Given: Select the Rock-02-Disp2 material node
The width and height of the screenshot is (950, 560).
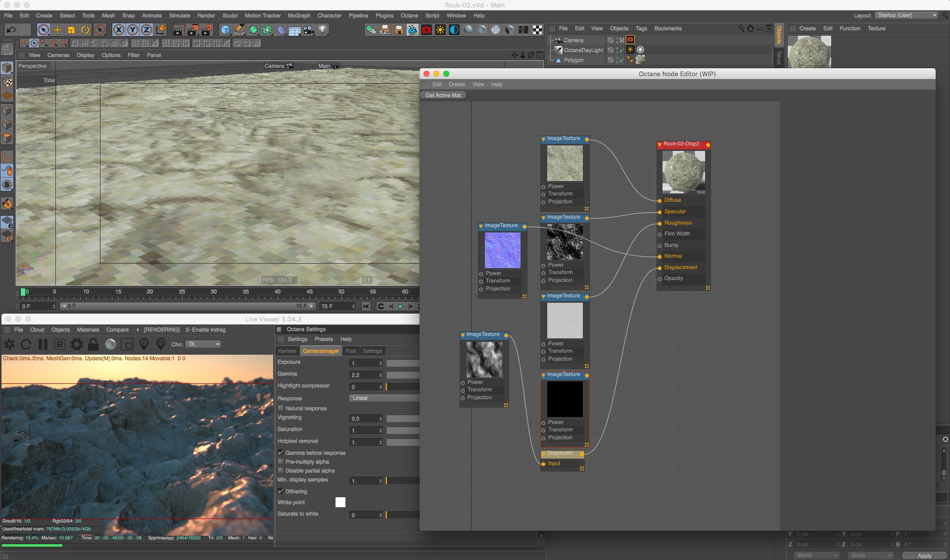Looking at the screenshot, I should pos(681,144).
